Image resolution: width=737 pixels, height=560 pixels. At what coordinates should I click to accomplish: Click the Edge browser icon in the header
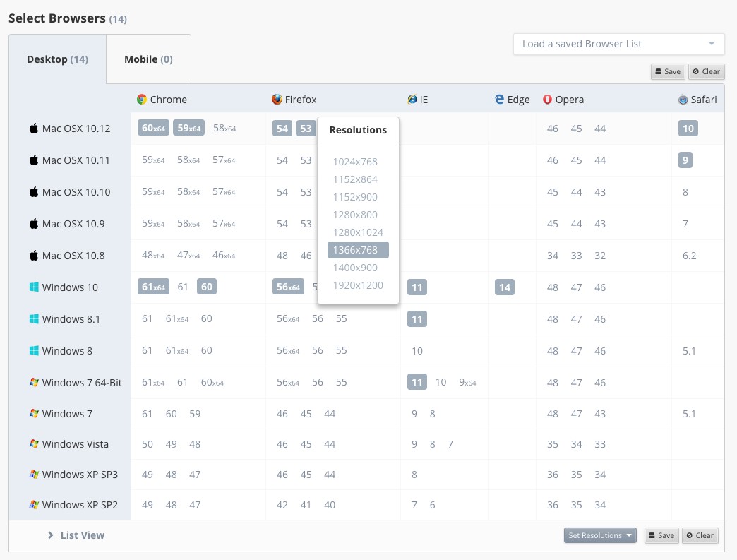point(498,99)
